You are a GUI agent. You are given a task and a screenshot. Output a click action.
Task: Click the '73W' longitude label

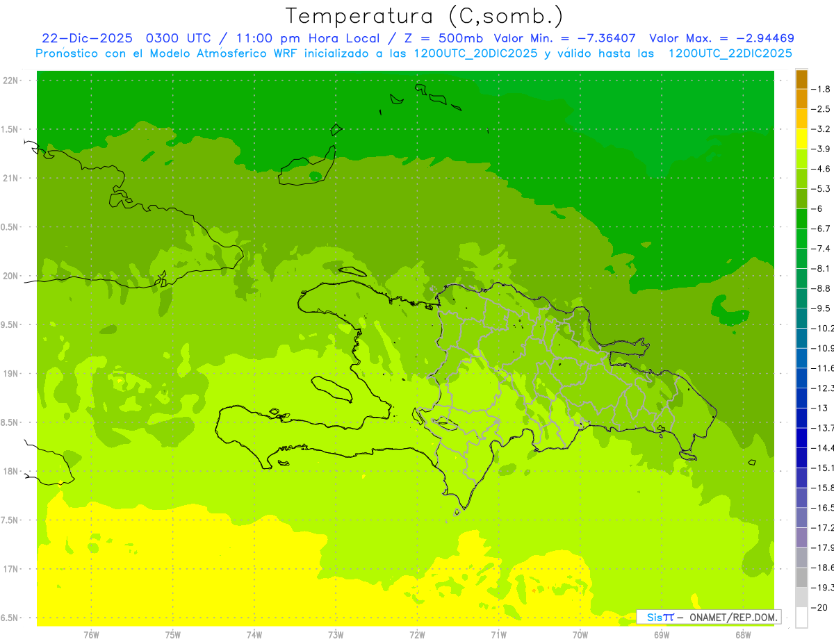[336, 634]
